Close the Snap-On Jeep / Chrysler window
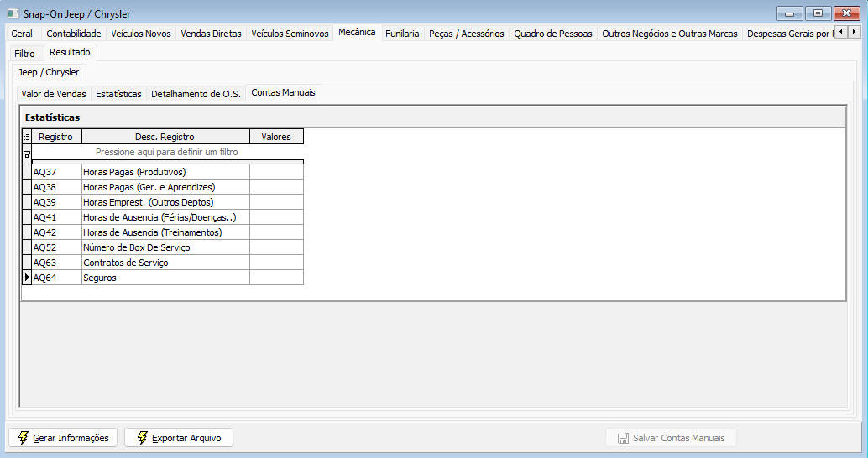The height and width of the screenshot is (458, 868). [846, 13]
